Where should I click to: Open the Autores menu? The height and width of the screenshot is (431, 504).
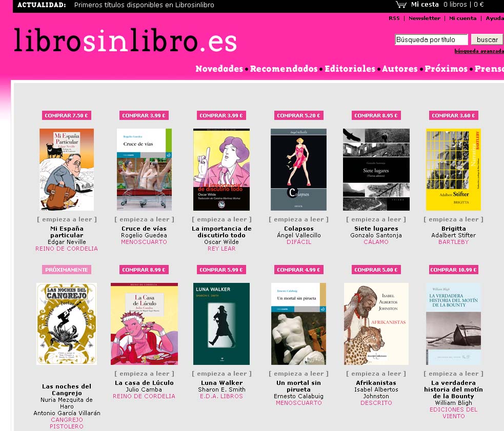click(399, 69)
